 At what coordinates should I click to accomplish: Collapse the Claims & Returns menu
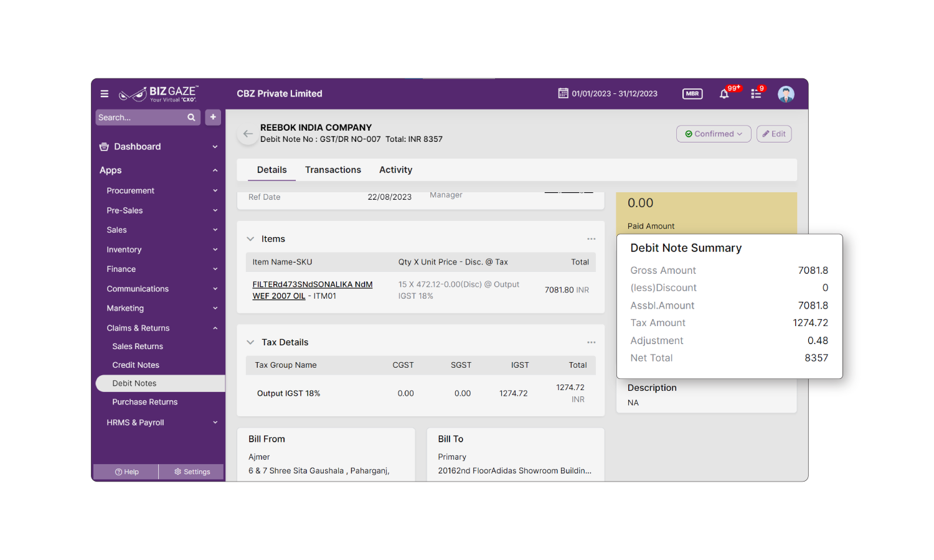[215, 328]
